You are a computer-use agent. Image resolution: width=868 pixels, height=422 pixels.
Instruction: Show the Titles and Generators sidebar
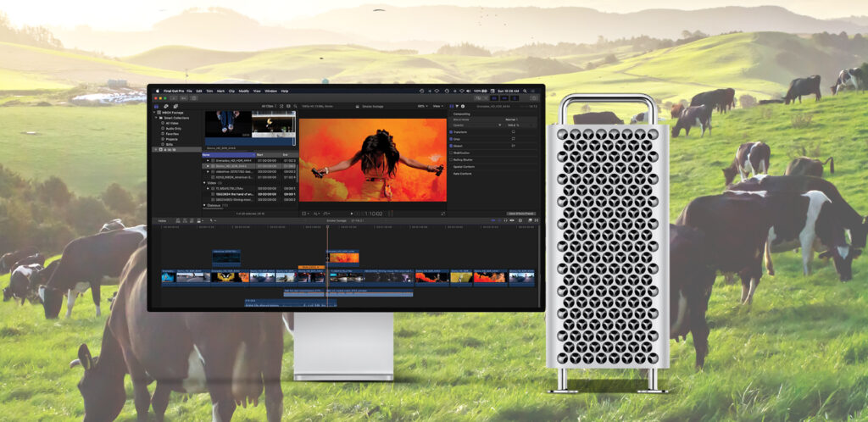tap(175, 106)
